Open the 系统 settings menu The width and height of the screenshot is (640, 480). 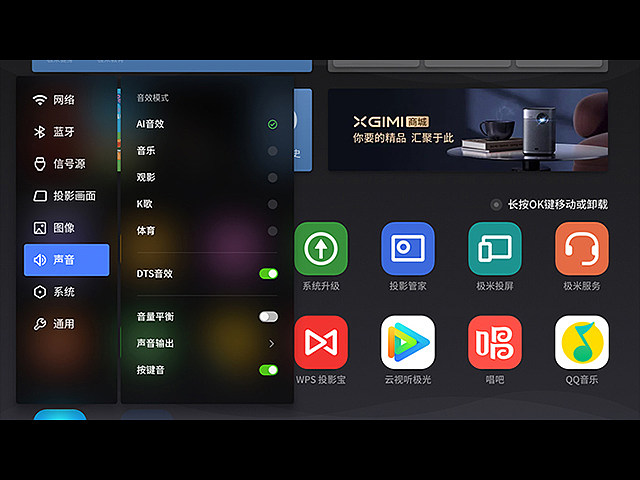point(67,292)
